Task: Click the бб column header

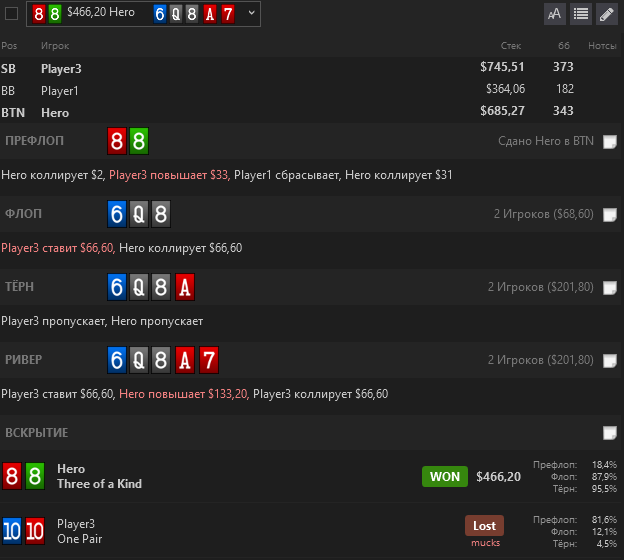Action: pos(564,46)
